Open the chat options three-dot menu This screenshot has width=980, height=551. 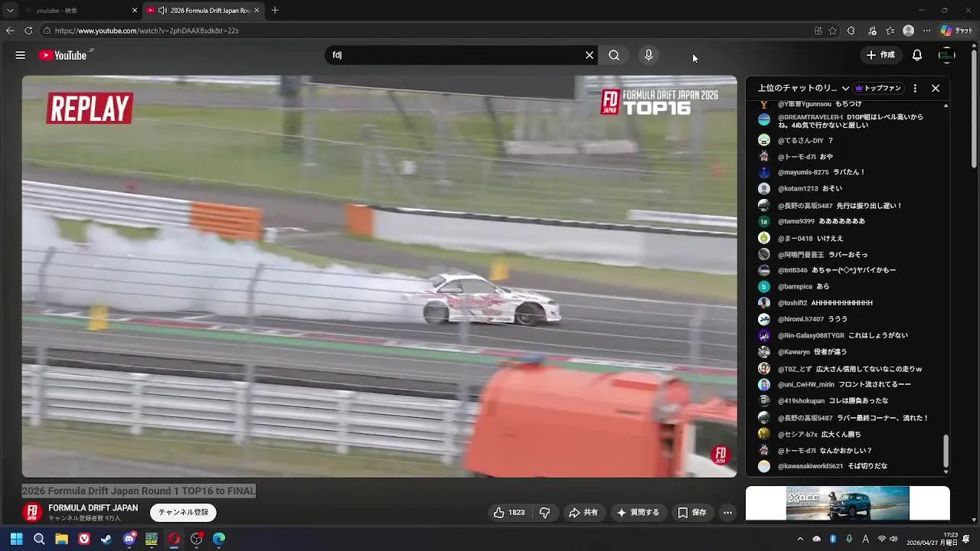coord(915,88)
